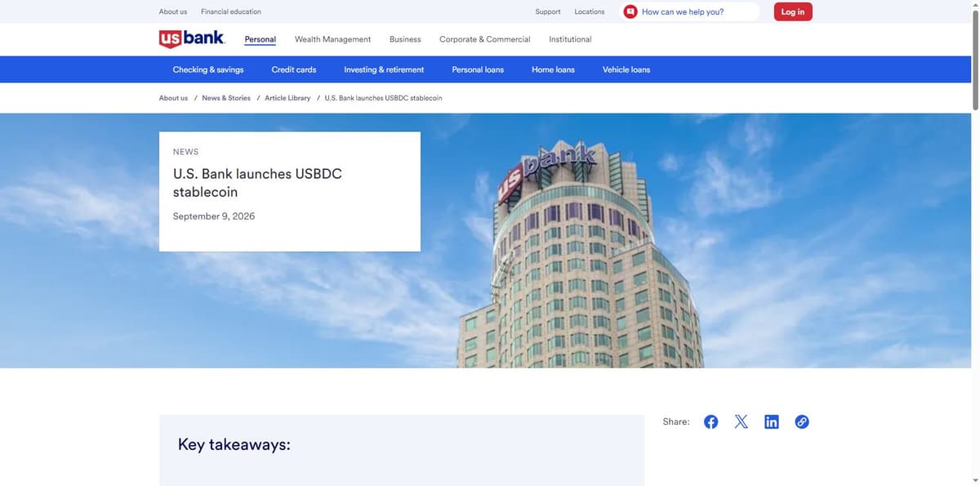The height and width of the screenshot is (486, 980).
Task: Go to Support page
Action: point(548,11)
